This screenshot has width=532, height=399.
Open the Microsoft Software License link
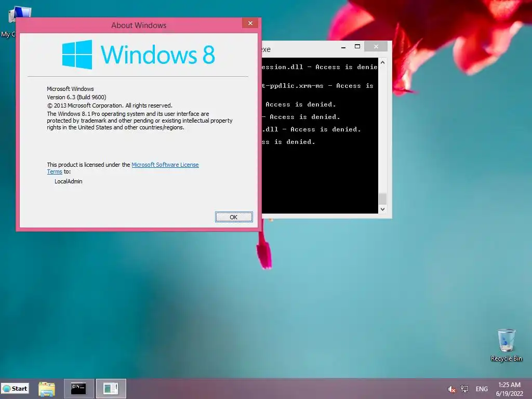(x=165, y=165)
